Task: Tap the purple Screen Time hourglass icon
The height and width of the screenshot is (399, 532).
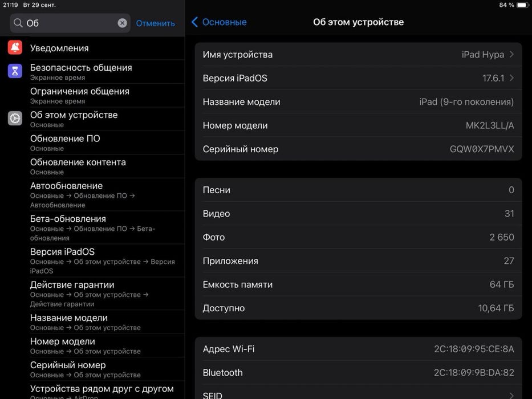Action: pos(15,71)
